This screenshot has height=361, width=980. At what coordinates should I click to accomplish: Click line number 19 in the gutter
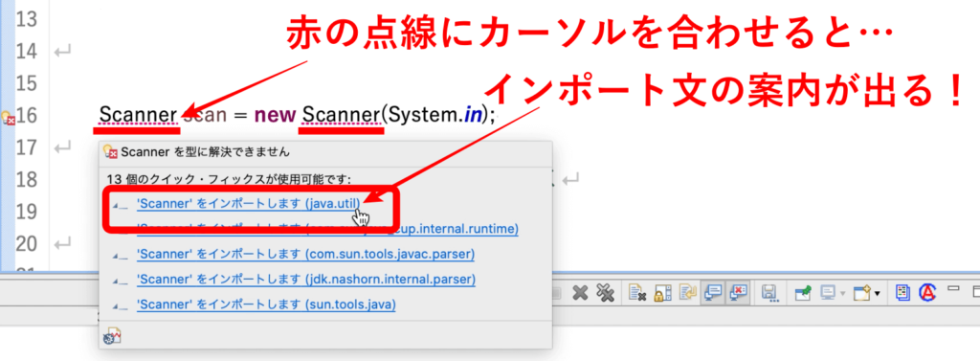point(26,212)
